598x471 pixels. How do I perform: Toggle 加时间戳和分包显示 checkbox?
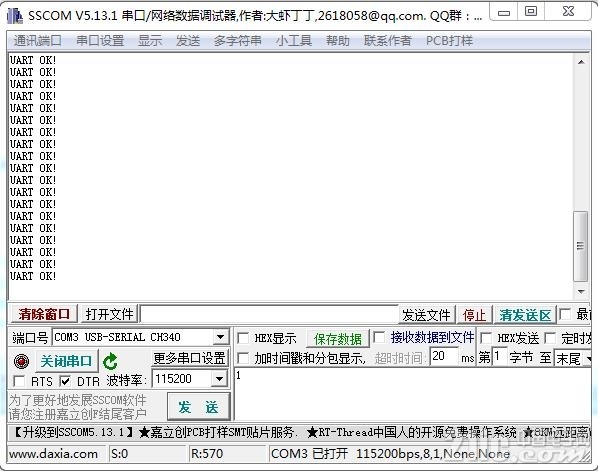click(x=243, y=358)
